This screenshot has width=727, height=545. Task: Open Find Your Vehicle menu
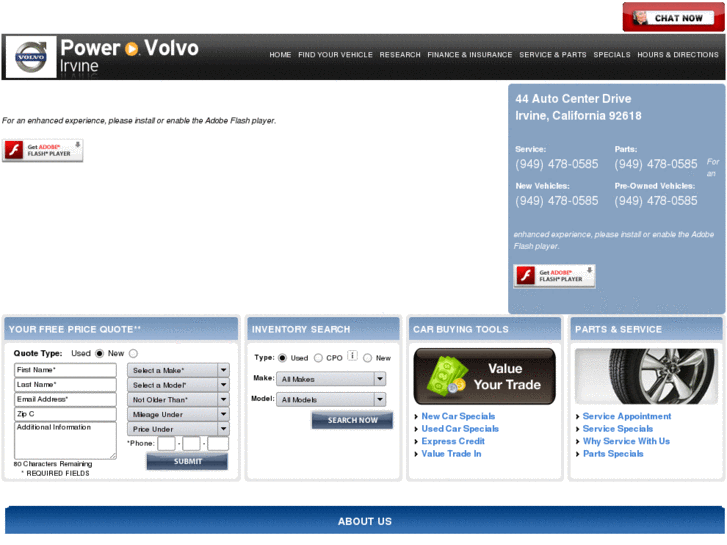335,55
